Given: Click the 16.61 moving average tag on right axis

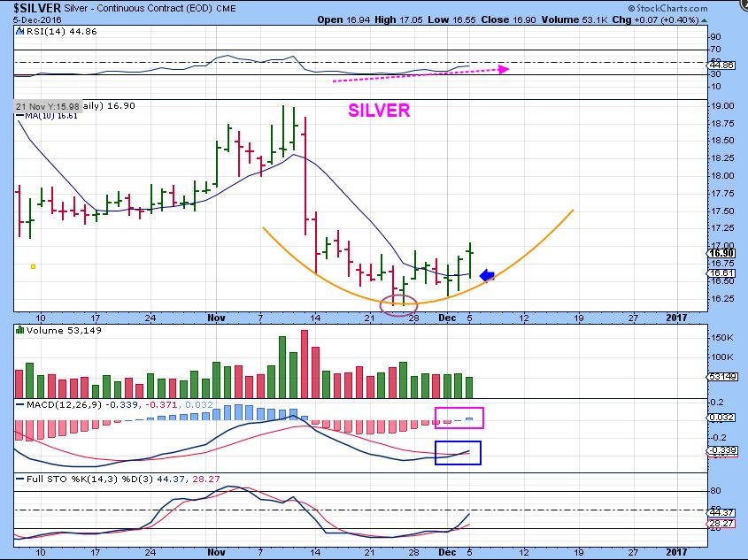Looking at the screenshot, I should (721, 273).
